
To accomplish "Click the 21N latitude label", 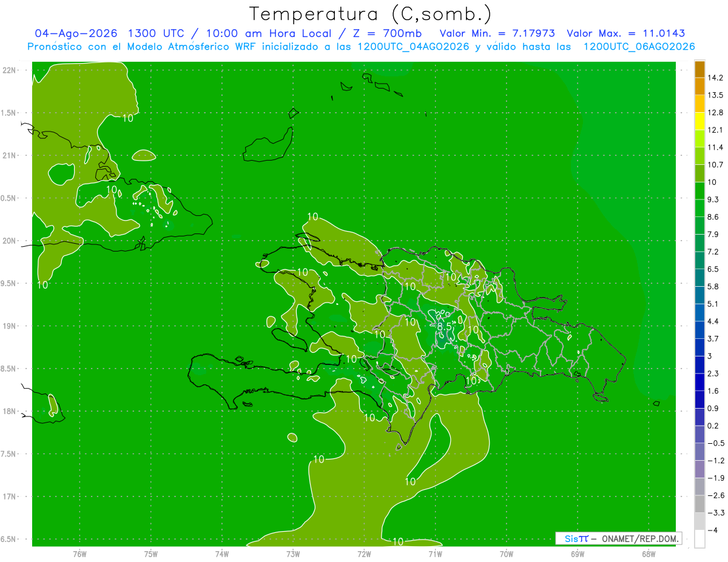I will click(x=8, y=155).
